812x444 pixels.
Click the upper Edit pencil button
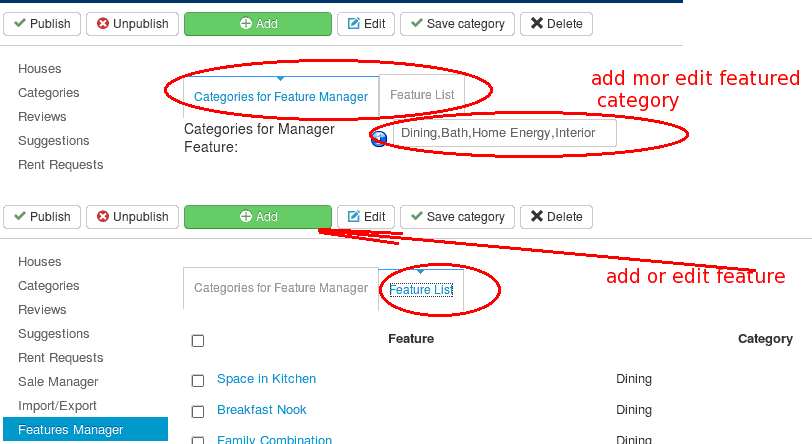366,24
